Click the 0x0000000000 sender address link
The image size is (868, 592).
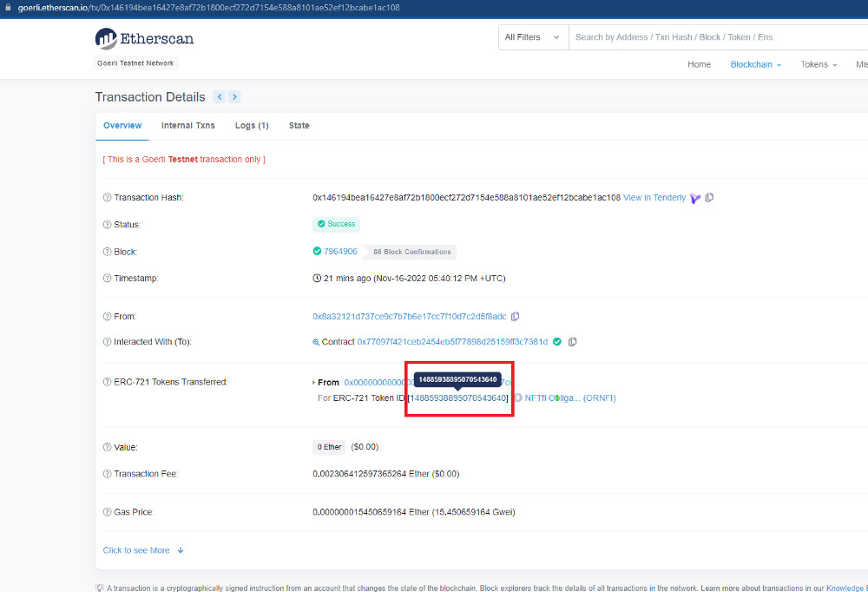(x=379, y=383)
